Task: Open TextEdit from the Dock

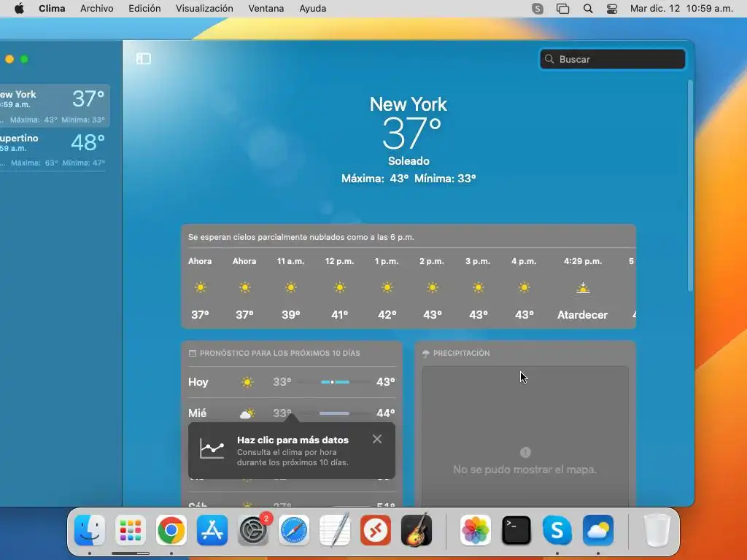Action: coord(334,530)
